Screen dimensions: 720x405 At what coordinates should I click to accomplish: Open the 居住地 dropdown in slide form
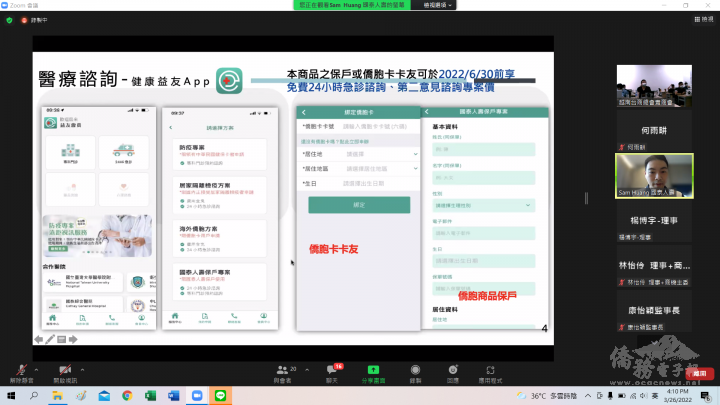pyautogui.click(x=359, y=154)
